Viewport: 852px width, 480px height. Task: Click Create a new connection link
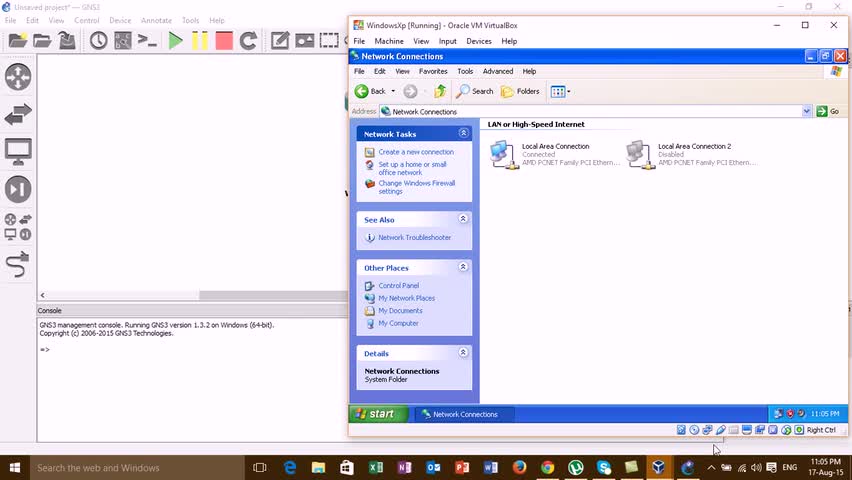coord(416,152)
